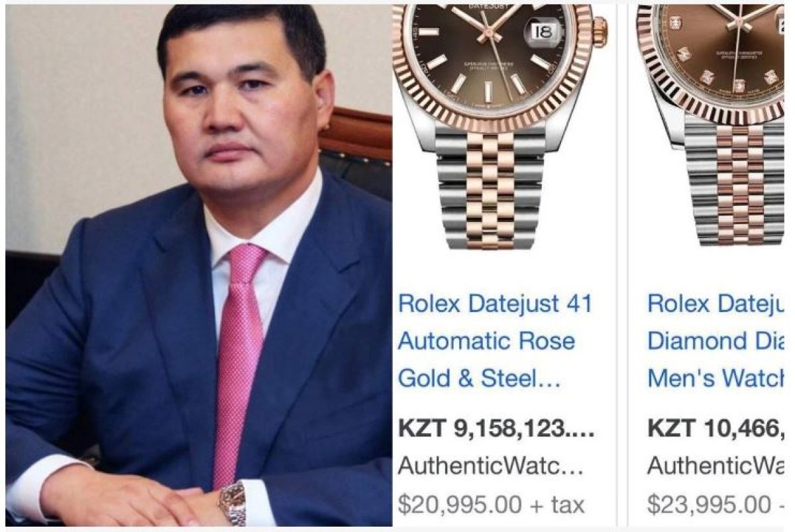
Task: Click the photo of the man in suit
Action: (x=199, y=266)
